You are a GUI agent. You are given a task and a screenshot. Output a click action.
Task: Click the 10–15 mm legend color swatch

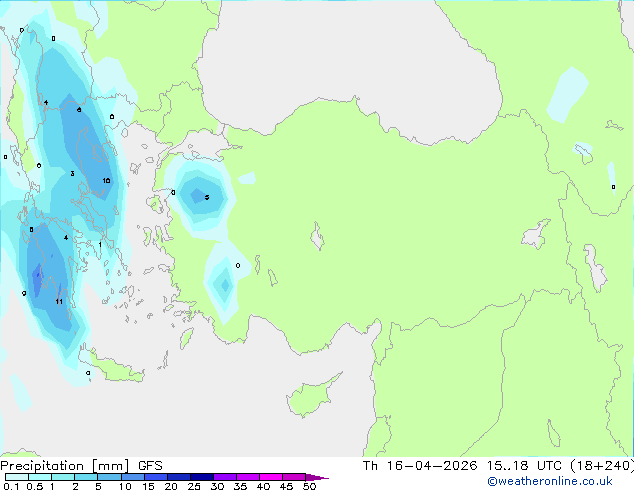coord(133,477)
